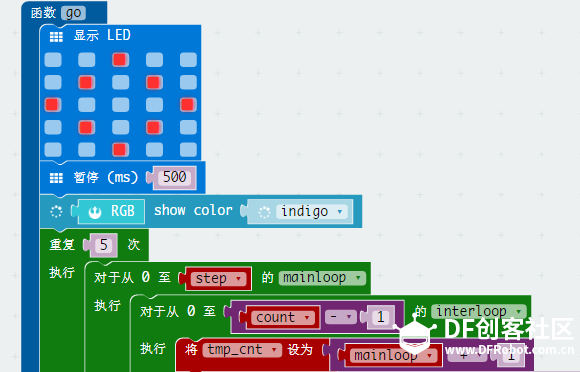The width and height of the screenshot is (580, 372).
Task: Click the rebel emblem icon in RGB variable
Action: (95, 212)
